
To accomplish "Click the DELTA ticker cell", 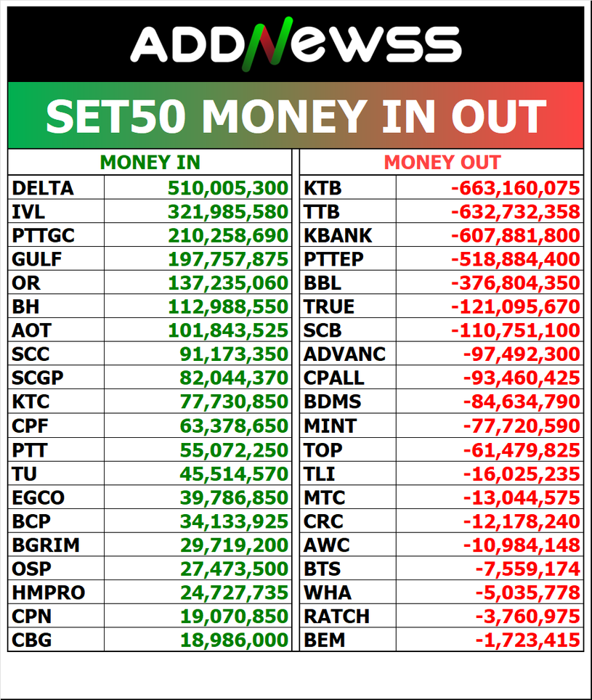I will [x=43, y=189].
